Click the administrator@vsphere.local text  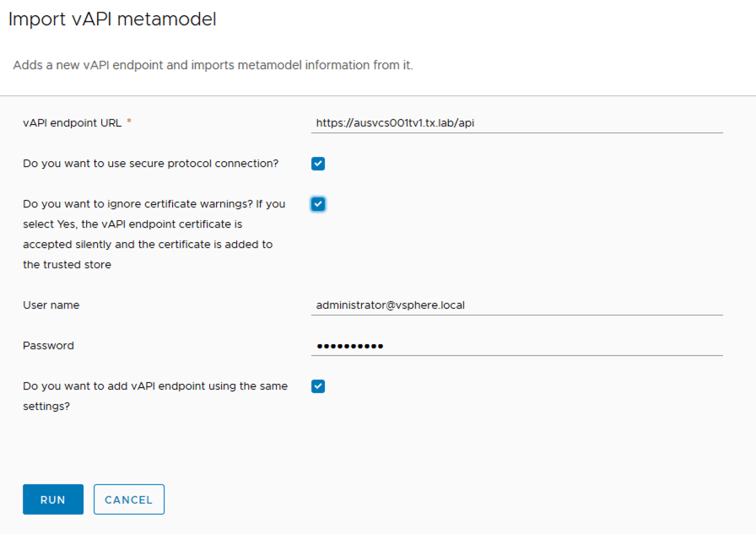[x=390, y=305]
